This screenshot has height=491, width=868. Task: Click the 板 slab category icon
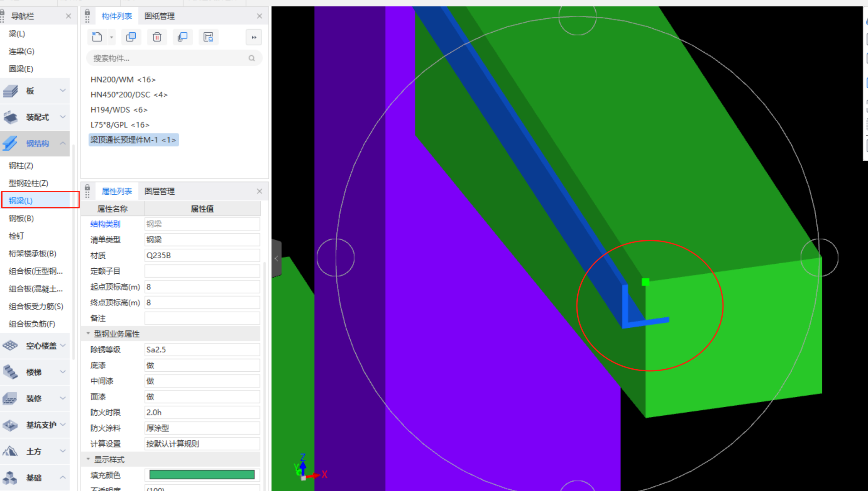pyautogui.click(x=10, y=91)
